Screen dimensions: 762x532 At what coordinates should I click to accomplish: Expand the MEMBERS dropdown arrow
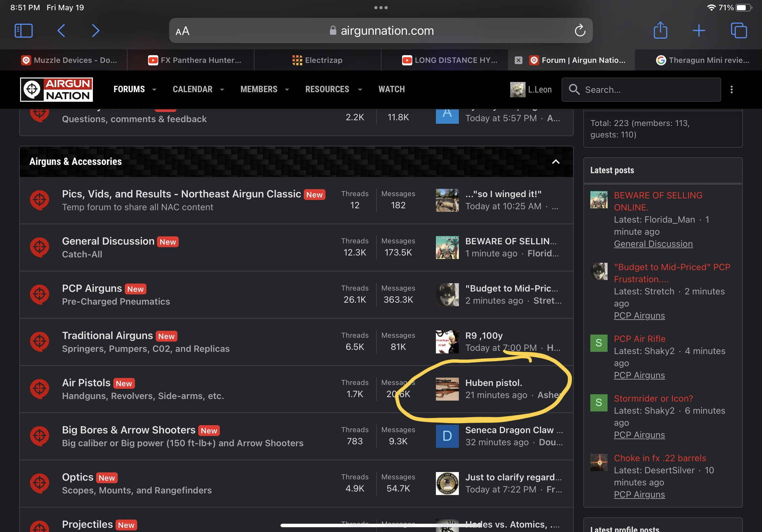pos(287,90)
